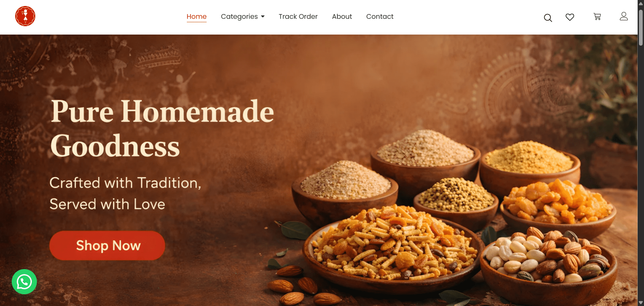The image size is (644, 306).
Task: Click the scrollbar up arrow
Action: (641, 3)
